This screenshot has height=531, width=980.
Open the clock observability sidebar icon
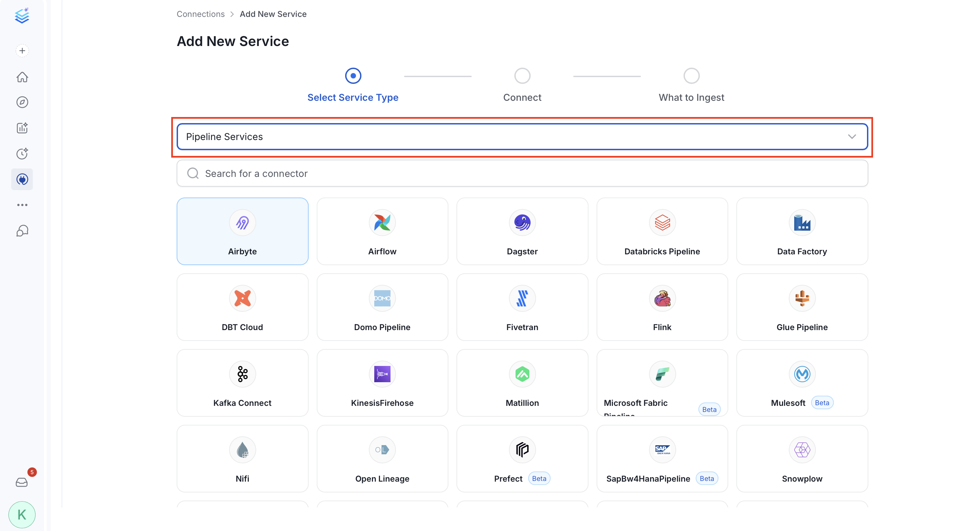[22, 154]
